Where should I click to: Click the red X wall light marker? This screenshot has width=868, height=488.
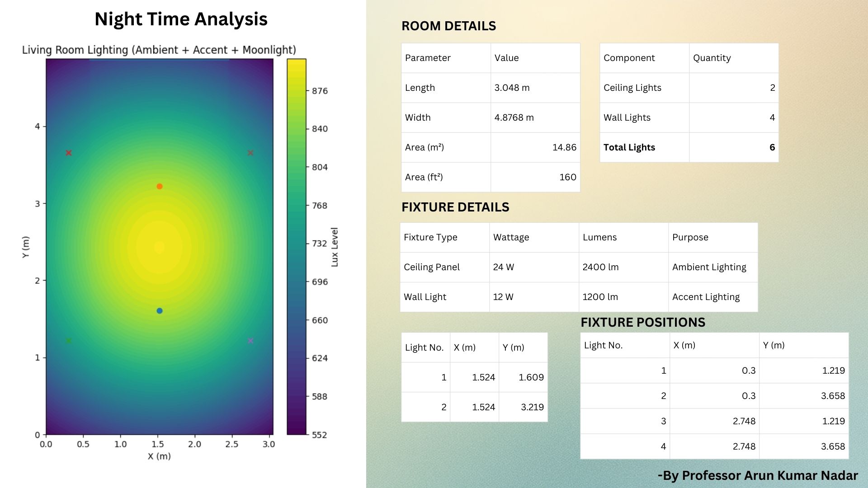(x=69, y=153)
